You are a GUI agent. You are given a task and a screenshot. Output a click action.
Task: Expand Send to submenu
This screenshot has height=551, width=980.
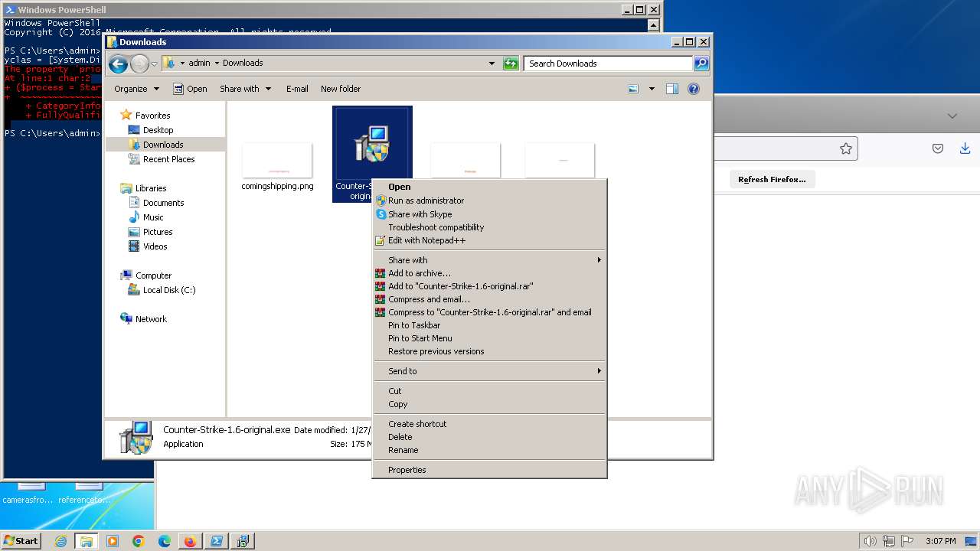pyautogui.click(x=489, y=371)
